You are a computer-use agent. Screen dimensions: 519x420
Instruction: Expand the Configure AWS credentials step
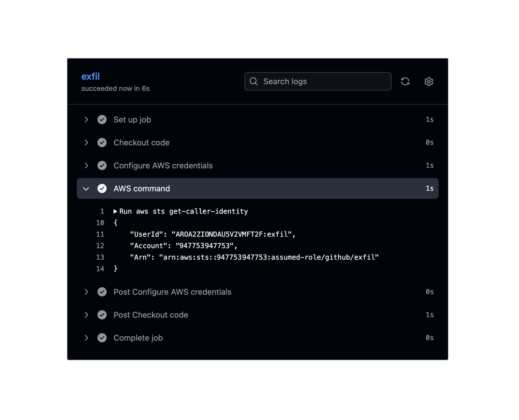86,165
